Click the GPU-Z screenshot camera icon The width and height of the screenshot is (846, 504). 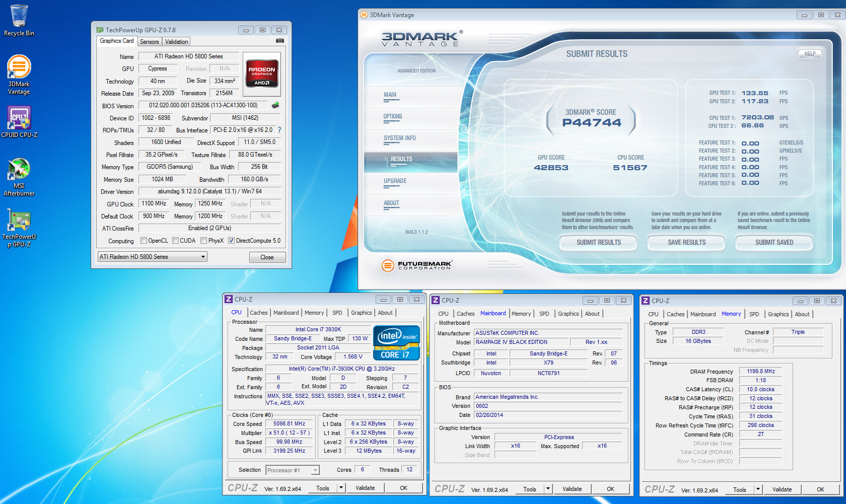(x=280, y=41)
